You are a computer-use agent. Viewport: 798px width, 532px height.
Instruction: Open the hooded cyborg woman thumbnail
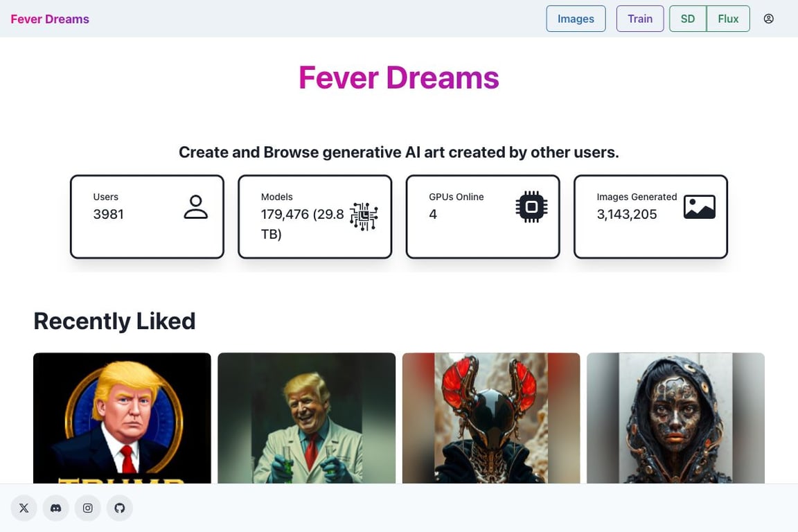click(x=675, y=418)
